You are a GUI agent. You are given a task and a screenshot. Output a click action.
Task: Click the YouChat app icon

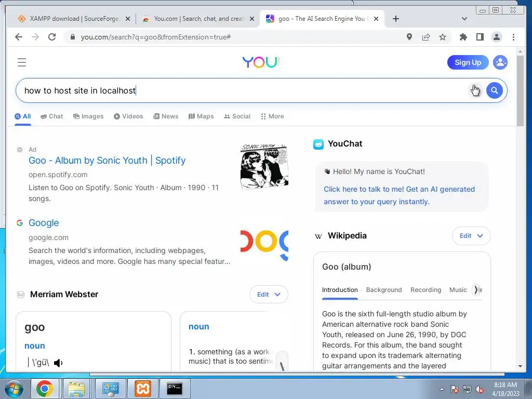click(318, 144)
